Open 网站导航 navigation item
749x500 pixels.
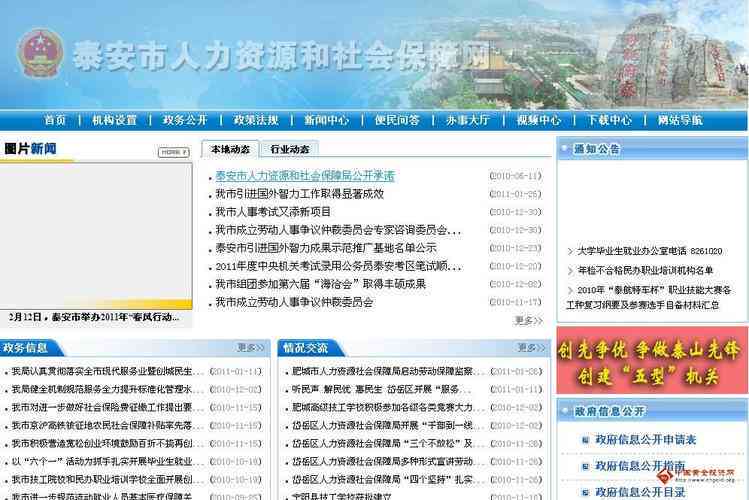(680, 120)
